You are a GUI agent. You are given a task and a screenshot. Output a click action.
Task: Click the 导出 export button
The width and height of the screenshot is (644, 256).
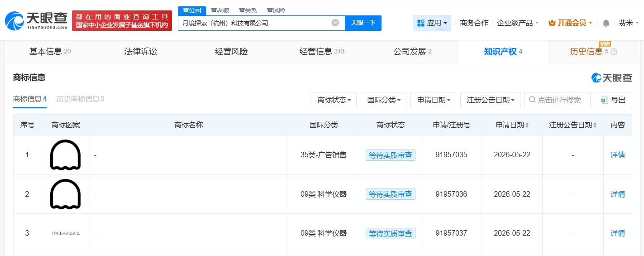pyautogui.click(x=613, y=100)
